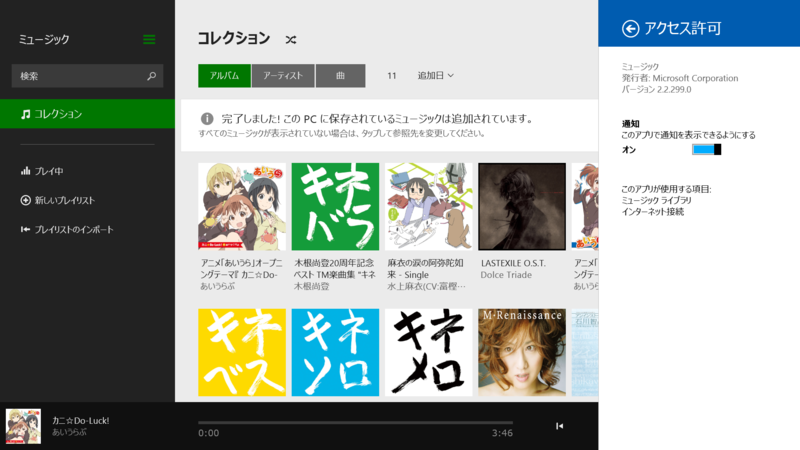Open the LASTEXILE O.S.T. album cover
Screen dimensions: 800x450
[x=522, y=207]
